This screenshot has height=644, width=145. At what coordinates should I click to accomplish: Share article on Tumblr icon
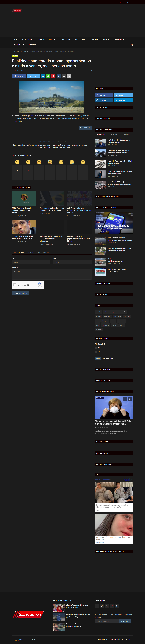[59, 76]
